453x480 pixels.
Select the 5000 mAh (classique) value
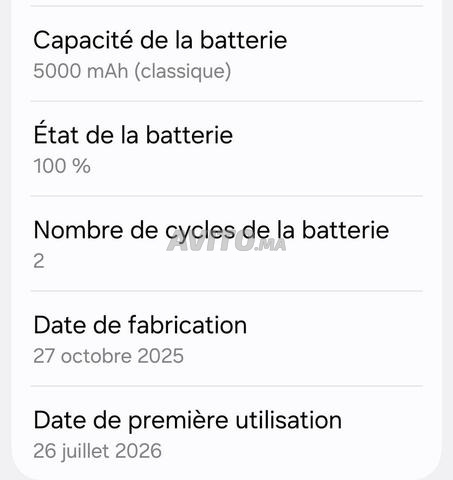tap(132, 71)
